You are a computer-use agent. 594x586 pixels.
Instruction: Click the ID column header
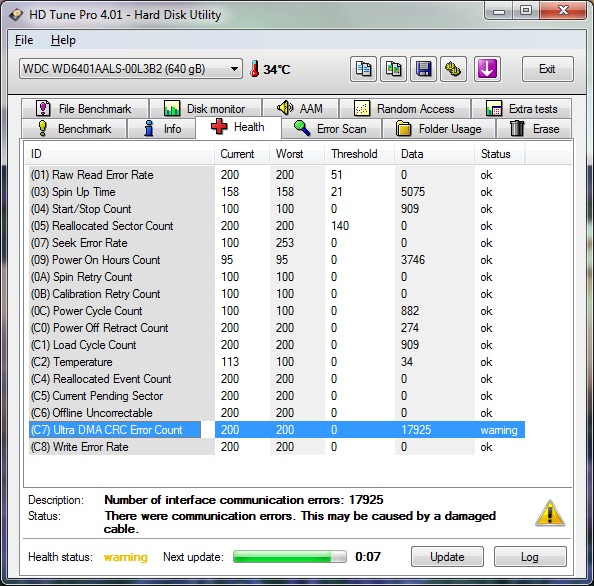[119, 154]
